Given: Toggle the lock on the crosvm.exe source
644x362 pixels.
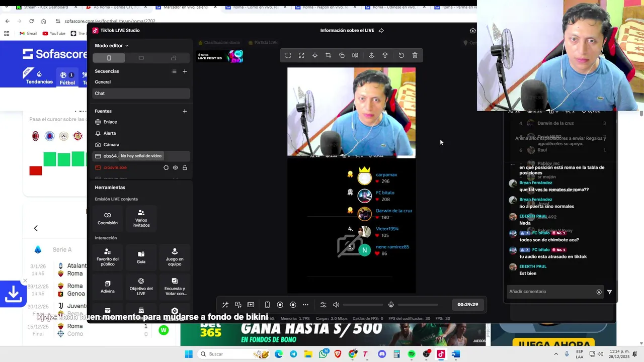Looking at the screenshot, I should click(185, 167).
